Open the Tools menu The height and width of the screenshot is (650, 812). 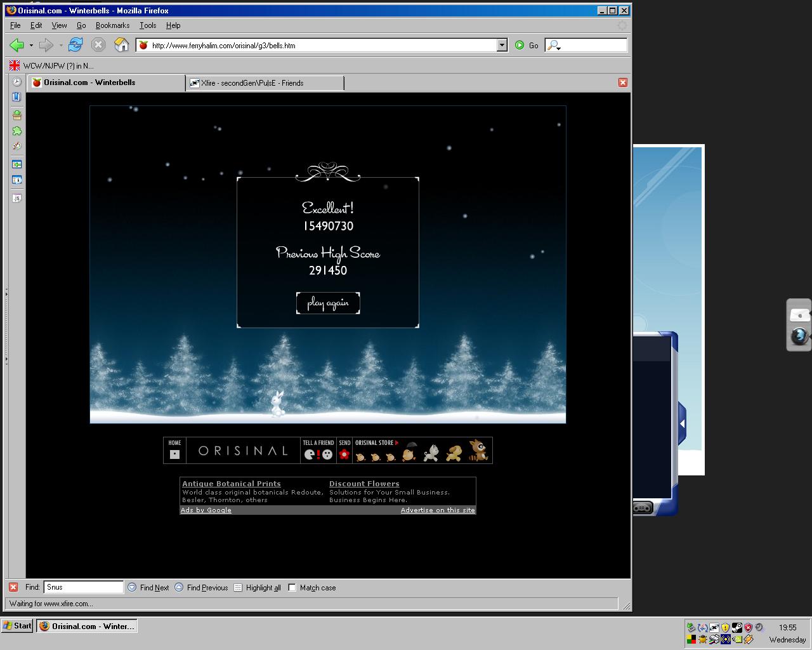tap(148, 25)
